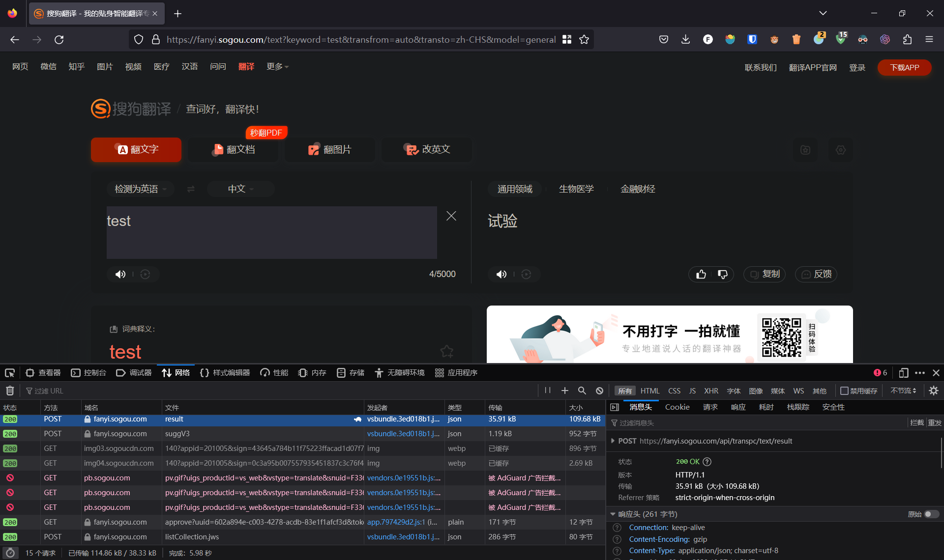Screen dimensions: 944x560
Task: Reload the page with the refresh icon
Action: coord(59,40)
